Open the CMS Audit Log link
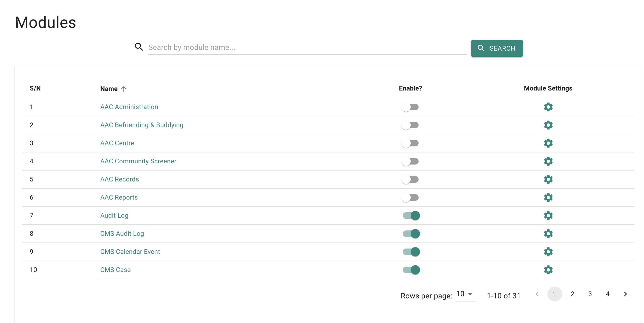The image size is (644, 323). click(x=122, y=234)
